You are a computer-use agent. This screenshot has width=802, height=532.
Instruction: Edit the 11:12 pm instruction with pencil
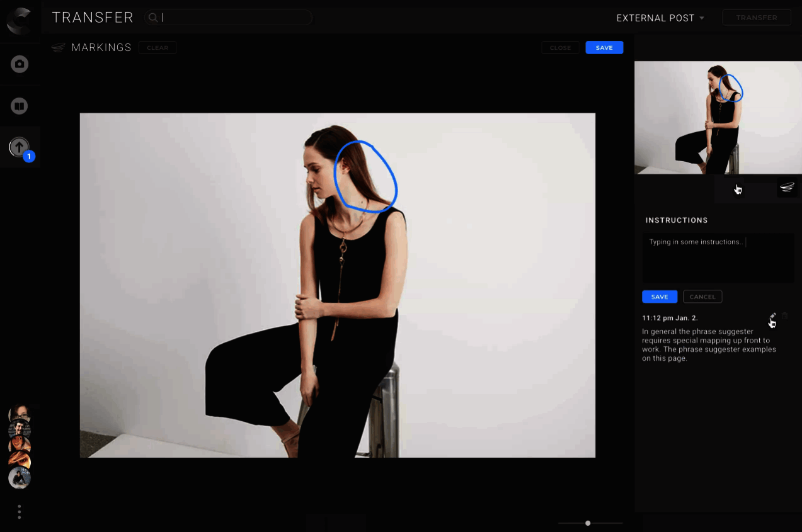[773, 316]
